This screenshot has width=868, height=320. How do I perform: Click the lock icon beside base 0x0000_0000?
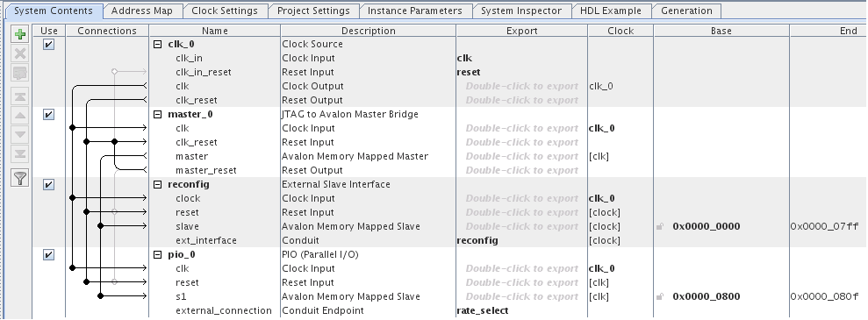pos(660,226)
